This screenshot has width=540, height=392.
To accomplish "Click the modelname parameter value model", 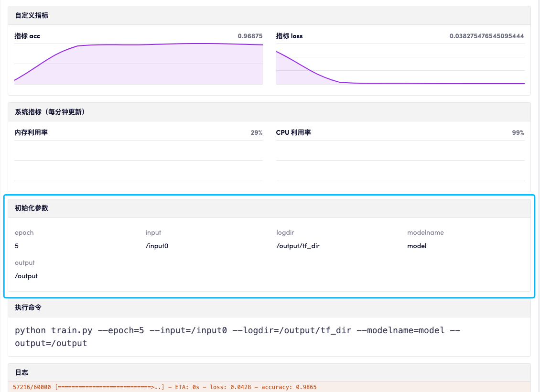I will click(x=417, y=246).
